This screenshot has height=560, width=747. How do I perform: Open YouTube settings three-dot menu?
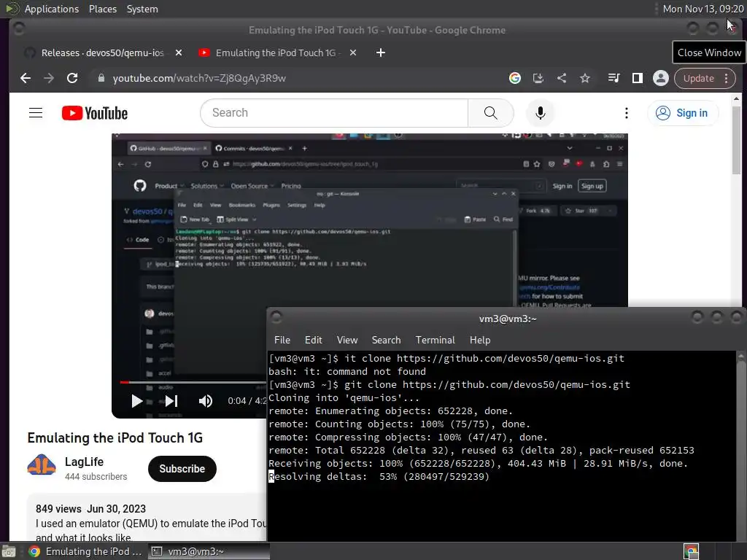click(x=627, y=113)
